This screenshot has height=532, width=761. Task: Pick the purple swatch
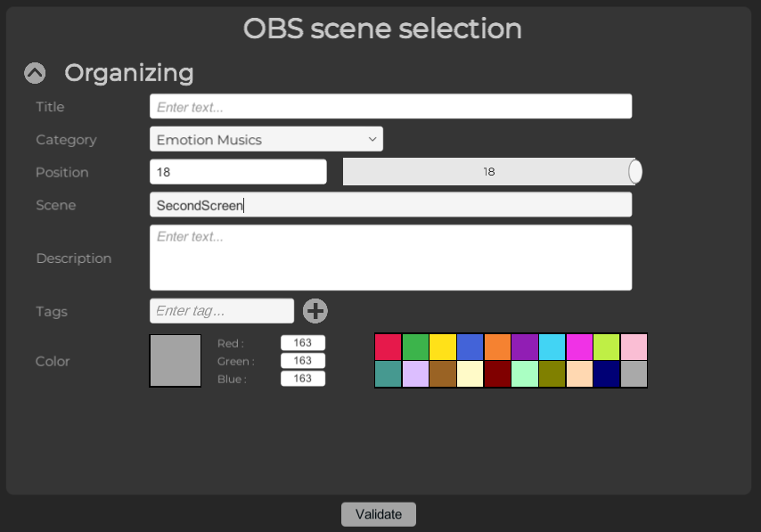(525, 347)
